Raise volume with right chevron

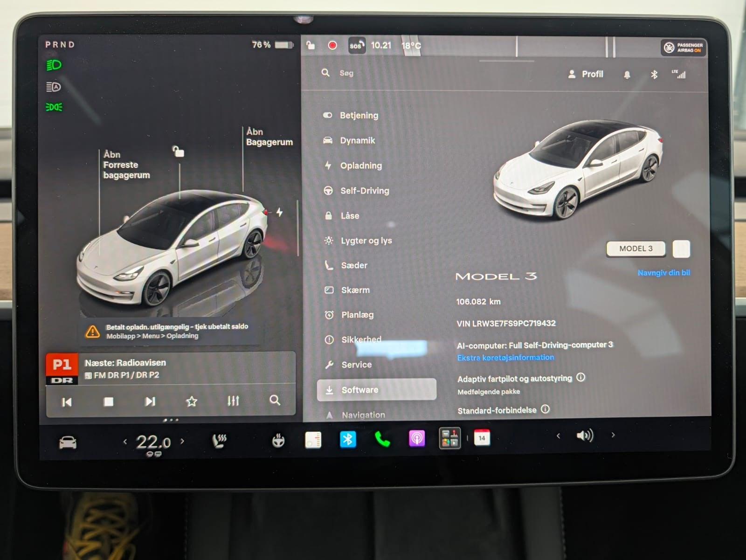coord(613,435)
